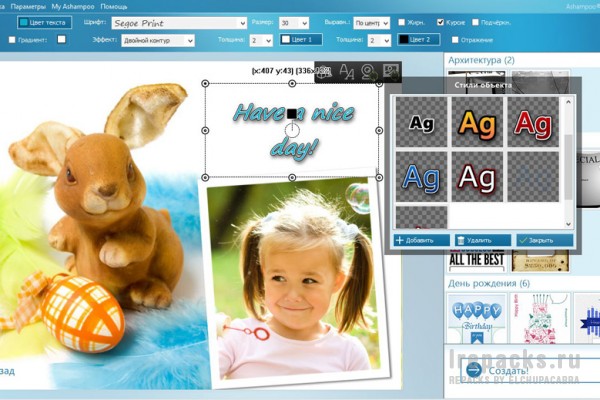Choose the black 'Ag' object style
Image resolution: width=600 pixels, height=400 pixels.
421,122
